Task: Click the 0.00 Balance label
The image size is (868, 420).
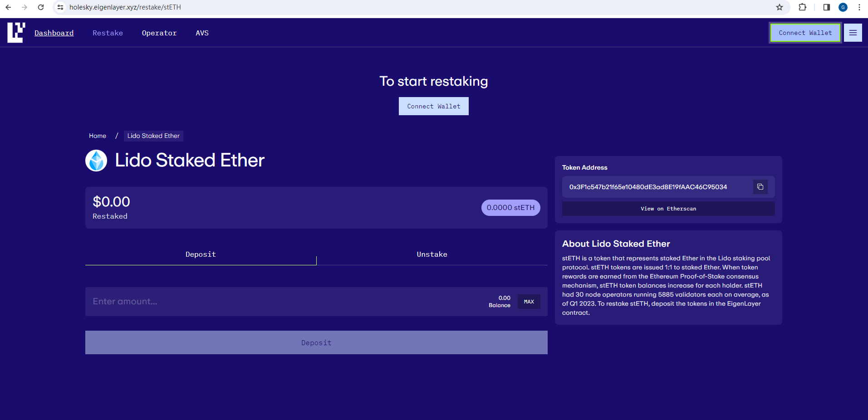Action: pyautogui.click(x=500, y=302)
